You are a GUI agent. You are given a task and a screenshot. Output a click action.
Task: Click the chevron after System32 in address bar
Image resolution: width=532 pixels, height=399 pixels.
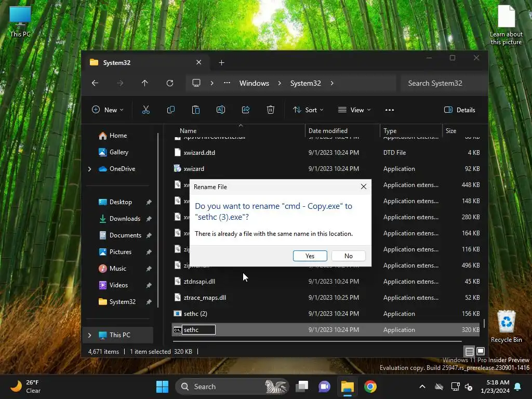(332, 83)
